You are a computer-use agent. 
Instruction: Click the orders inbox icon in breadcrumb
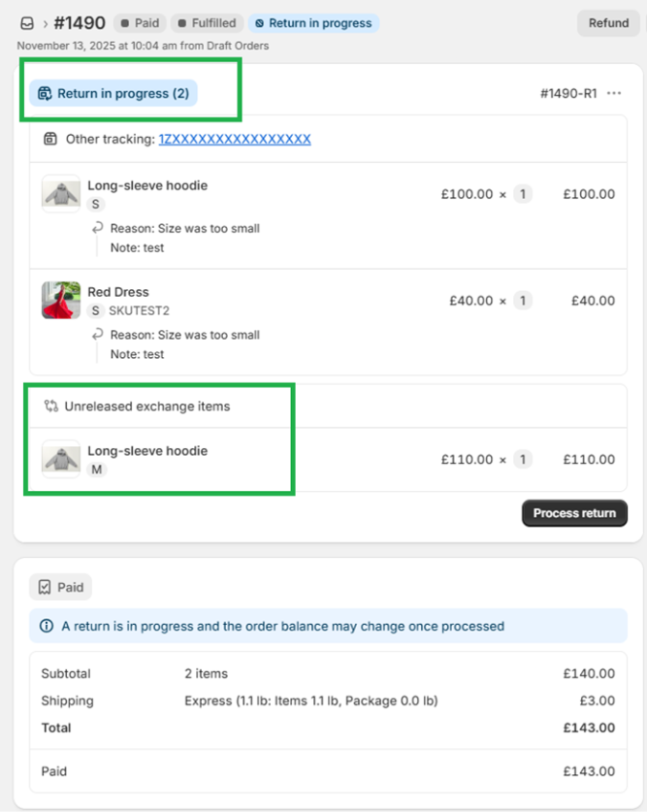pyautogui.click(x=26, y=22)
